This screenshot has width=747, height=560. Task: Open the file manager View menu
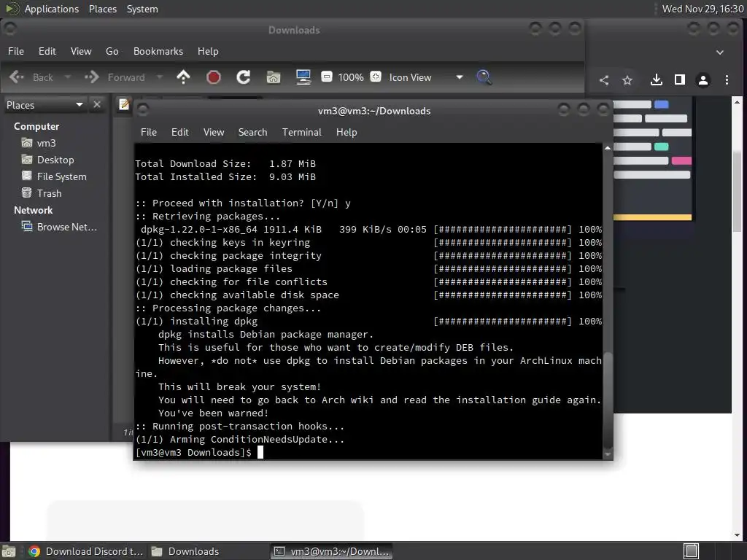click(81, 51)
